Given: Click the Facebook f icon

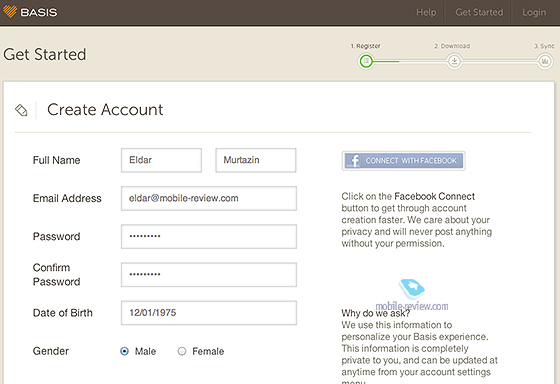Looking at the screenshot, I should tap(354, 161).
